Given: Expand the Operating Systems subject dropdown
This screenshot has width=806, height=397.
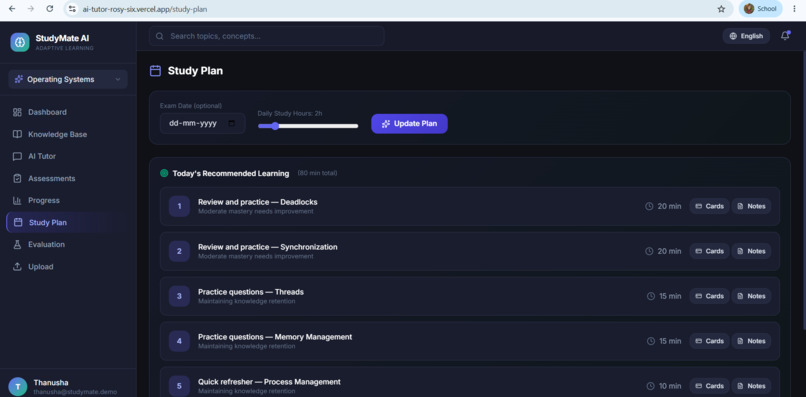Looking at the screenshot, I should pyautogui.click(x=68, y=79).
